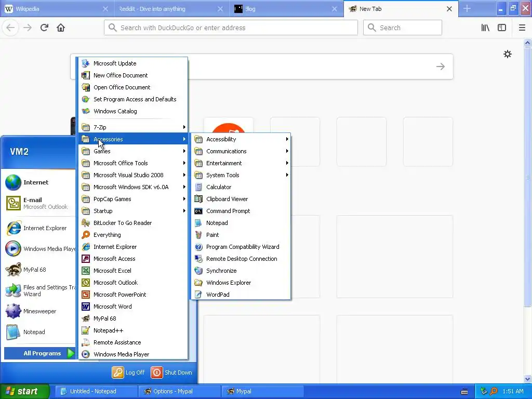Open Remote Desktop Connection
The image size is (532, 399).
(x=241, y=259)
